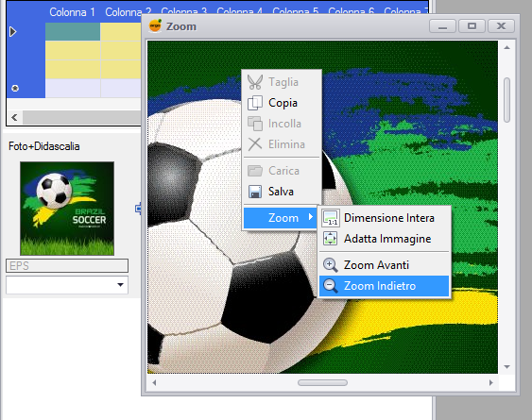Click the fit-image icon beside Adatta Immagine
Image resolution: width=532 pixels, height=420 pixels.
[330, 239]
